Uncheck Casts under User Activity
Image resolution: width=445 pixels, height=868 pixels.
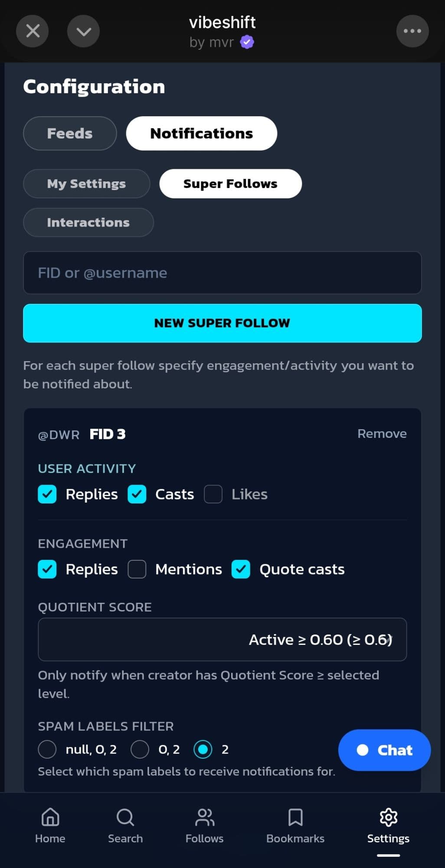pos(137,494)
